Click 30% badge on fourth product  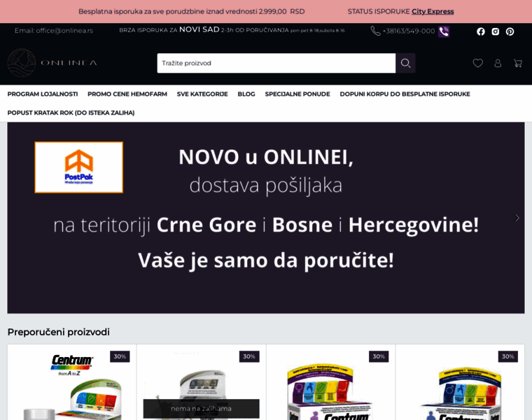(508, 356)
